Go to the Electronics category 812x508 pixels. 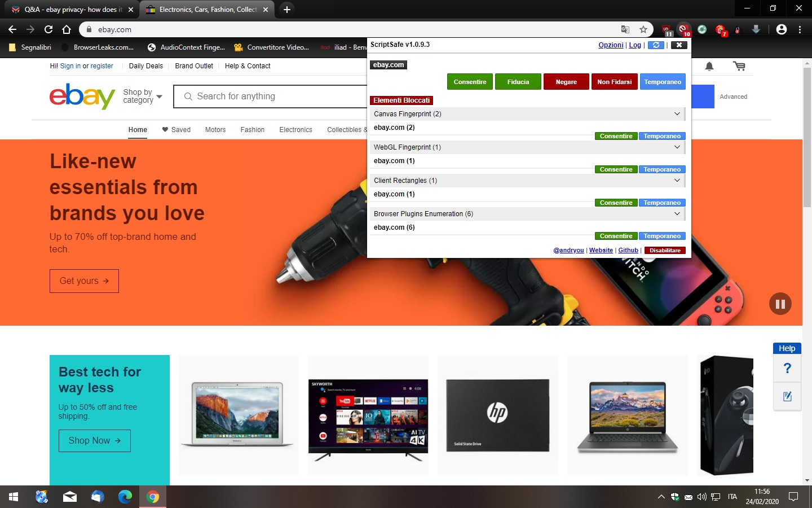(296, 130)
